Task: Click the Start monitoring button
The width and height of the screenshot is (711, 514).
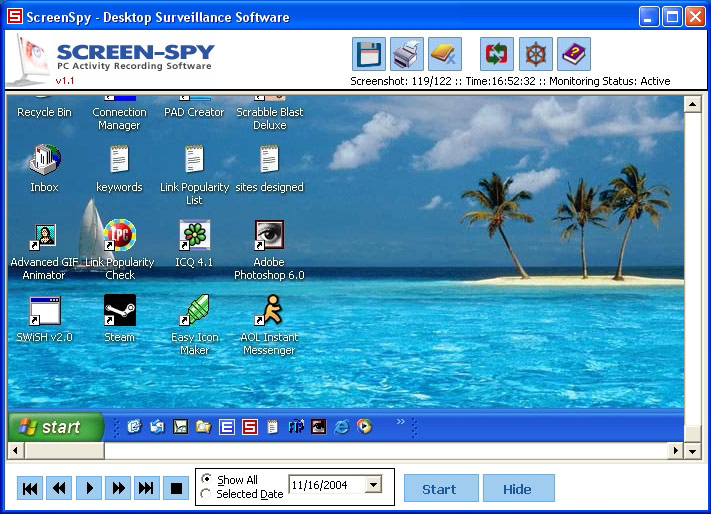Action: (x=441, y=488)
